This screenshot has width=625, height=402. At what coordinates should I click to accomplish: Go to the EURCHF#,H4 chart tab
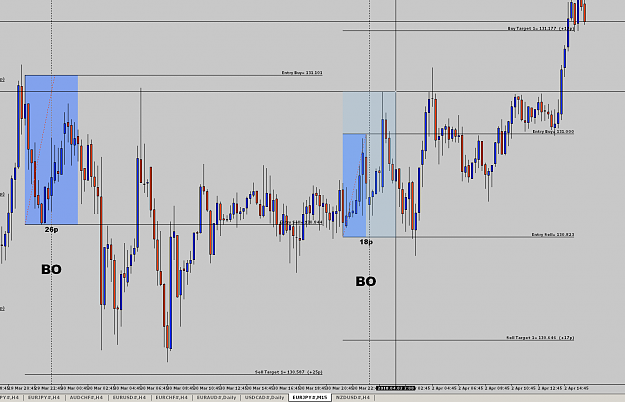(171, 398)
